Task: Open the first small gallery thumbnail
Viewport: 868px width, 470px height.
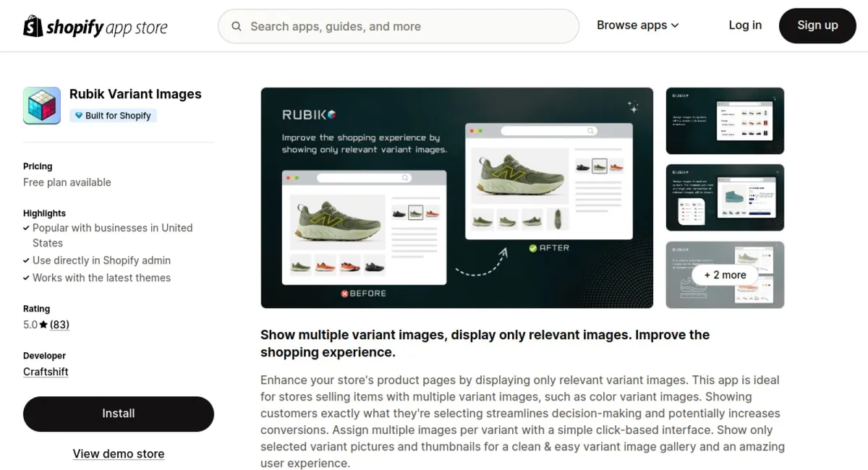Action: click(x=725, y=121)
